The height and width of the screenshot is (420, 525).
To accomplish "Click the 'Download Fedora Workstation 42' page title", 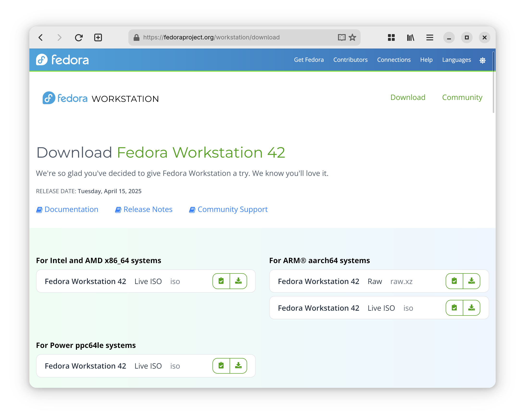I will click(x=161, y=153).
